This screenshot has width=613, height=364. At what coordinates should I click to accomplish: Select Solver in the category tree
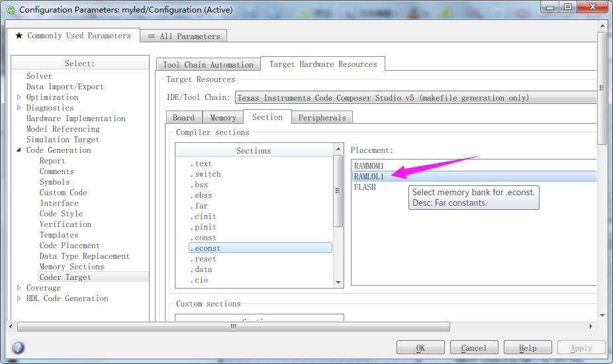[x=39, y=76]
